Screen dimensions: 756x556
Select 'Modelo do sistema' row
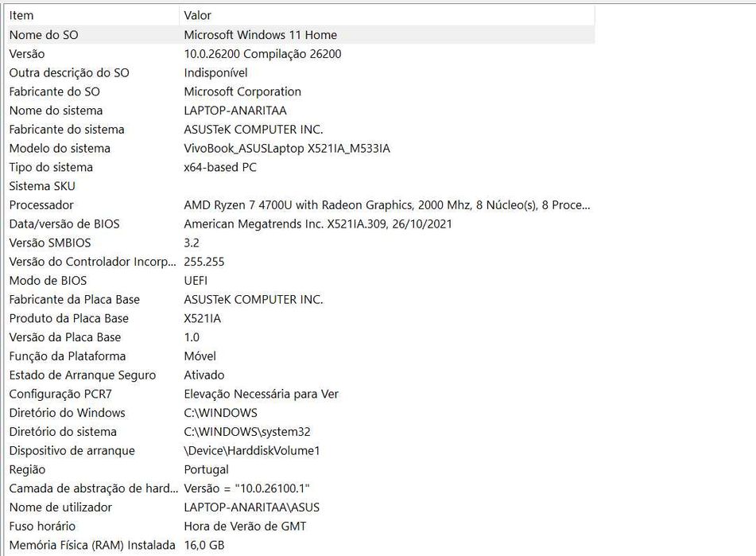(300, 148)
